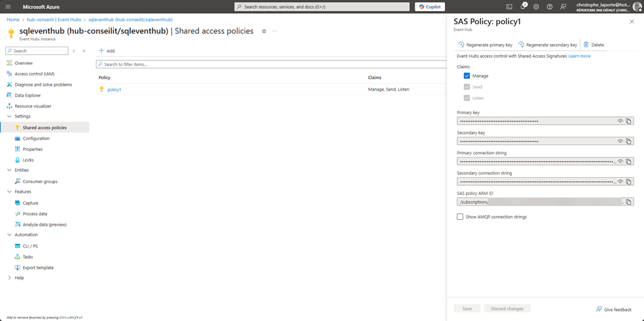
Task: Click Discard changes button
Action: (507, 309)
